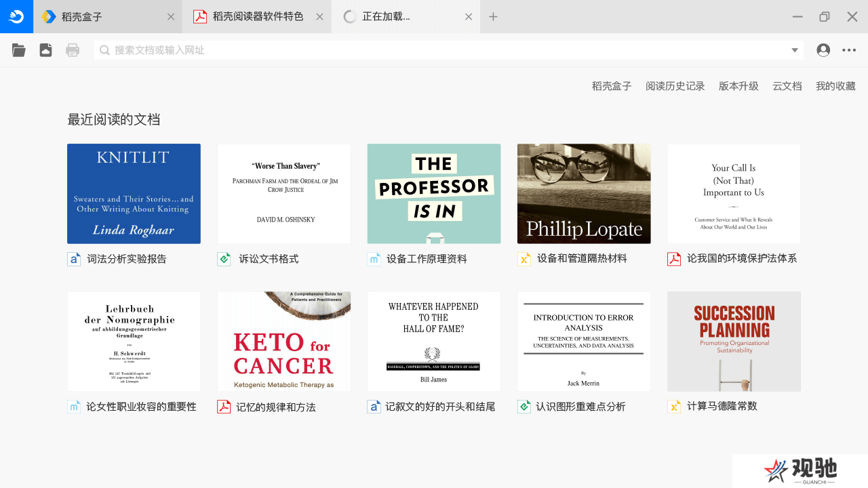
Task: Open Introduction to Error Analysis thumbnail
Action: pos(584,342)
